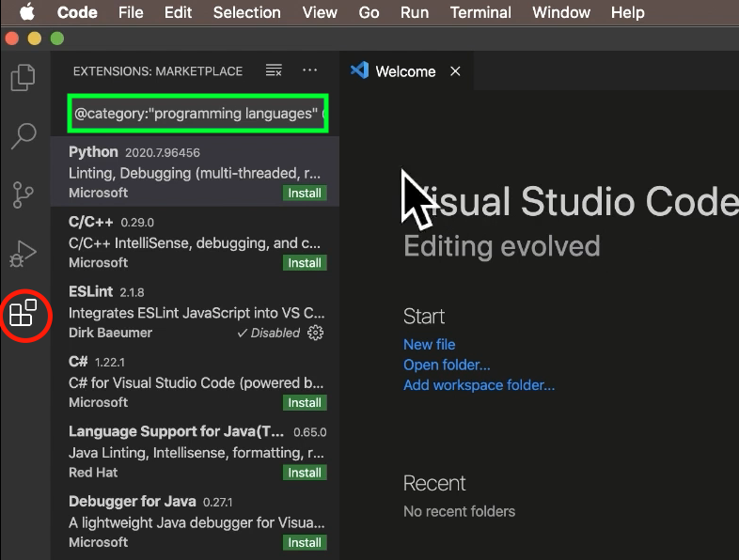
Task: Click Debugger for Java version 0.27.1
Action: coord(218,502)
